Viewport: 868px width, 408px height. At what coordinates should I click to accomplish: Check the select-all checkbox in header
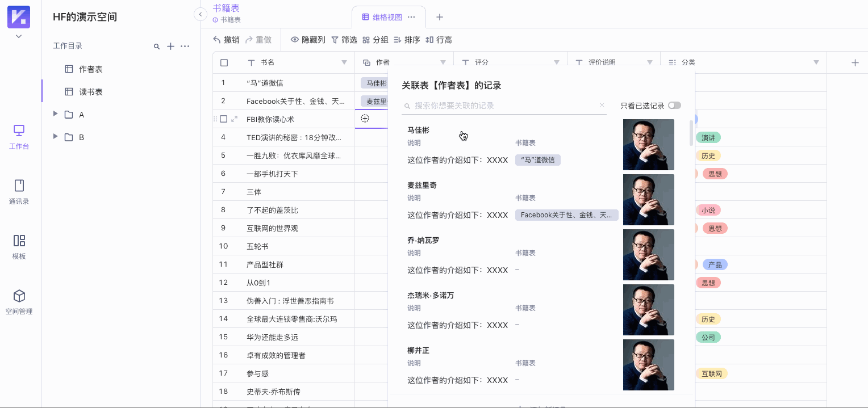pos(224,62)
